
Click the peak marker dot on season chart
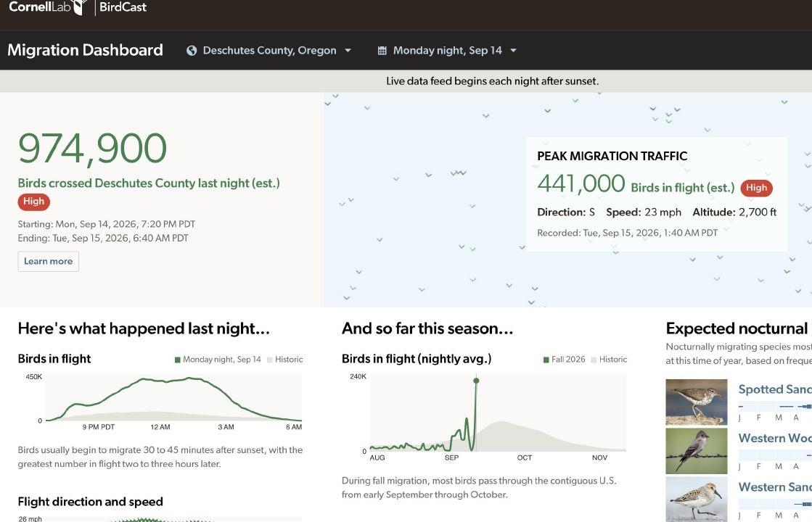[476, 381]
